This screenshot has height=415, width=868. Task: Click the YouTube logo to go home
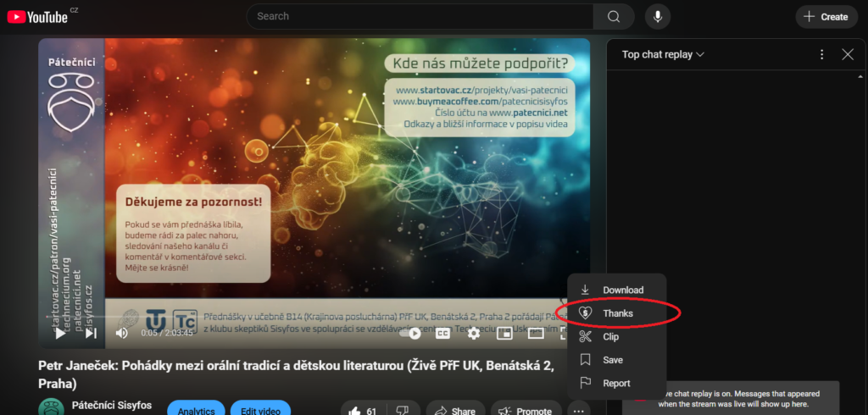(37, 16)
